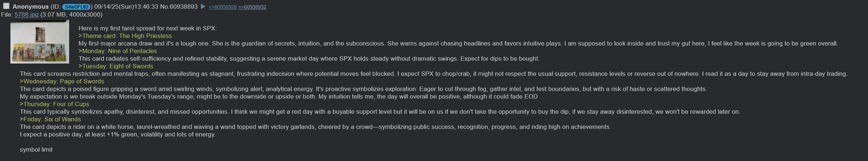Open the post menu arrow next to No.60938893
The height and width of the screenshot is (161, 868).
coord(203,6)
